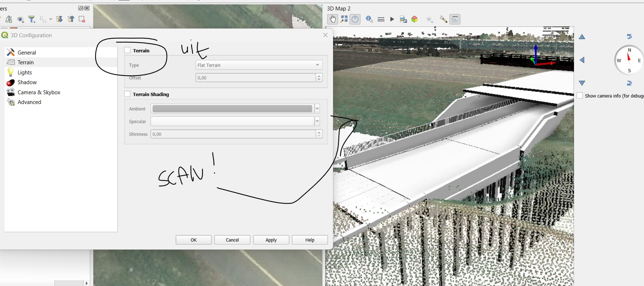Open the Ambient color dropdown arrow

[317, 109]
